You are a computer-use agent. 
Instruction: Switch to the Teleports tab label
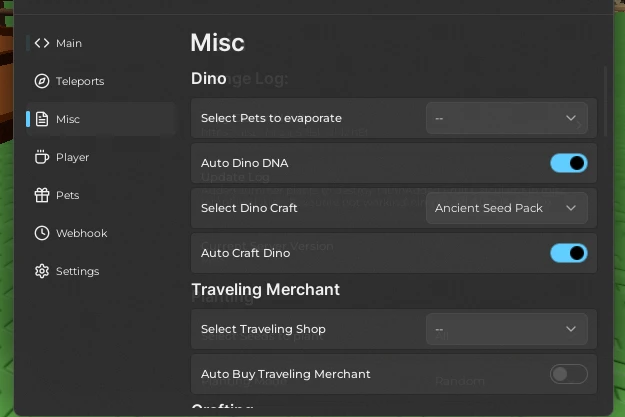coord(80,81)
